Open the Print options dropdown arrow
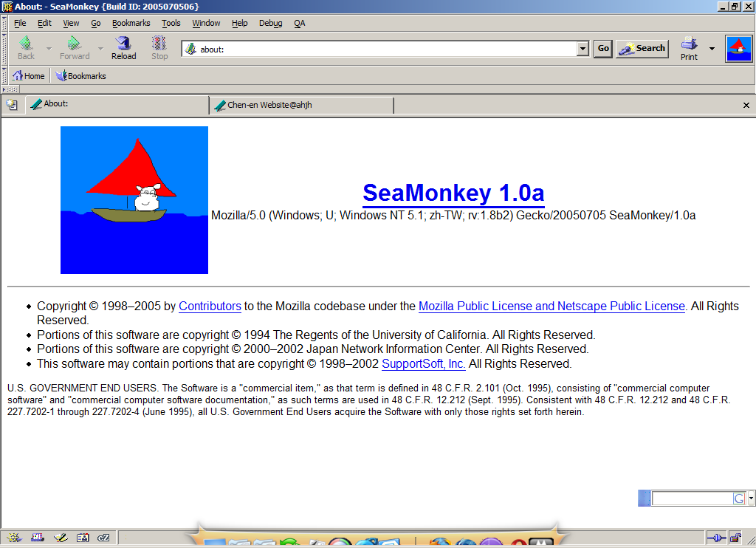Screen dimensions: 756x548 712,49
